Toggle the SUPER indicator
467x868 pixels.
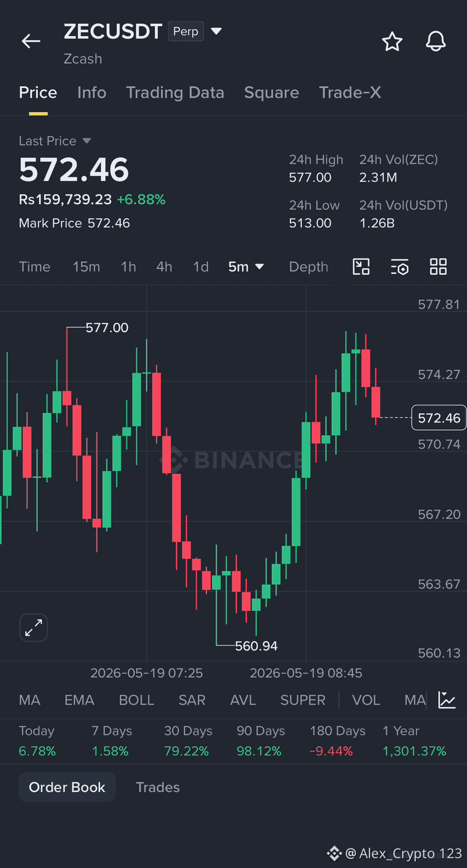pos(303,700)
